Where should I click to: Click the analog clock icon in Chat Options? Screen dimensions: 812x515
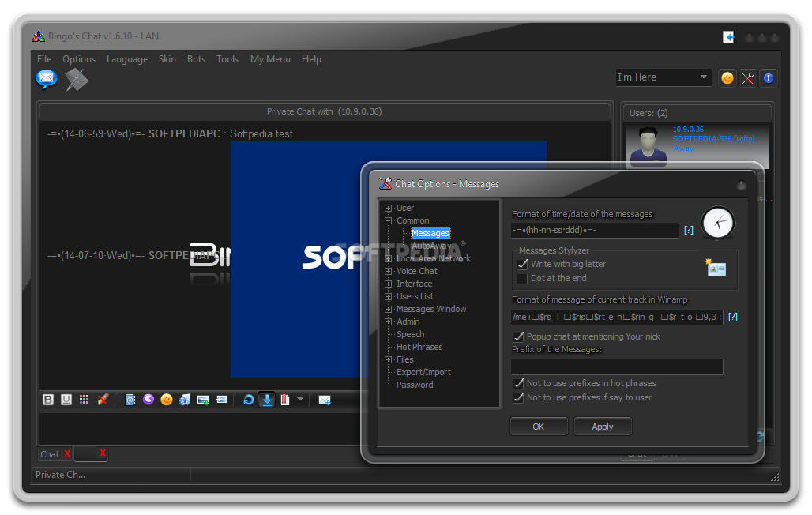pos(718,223)
